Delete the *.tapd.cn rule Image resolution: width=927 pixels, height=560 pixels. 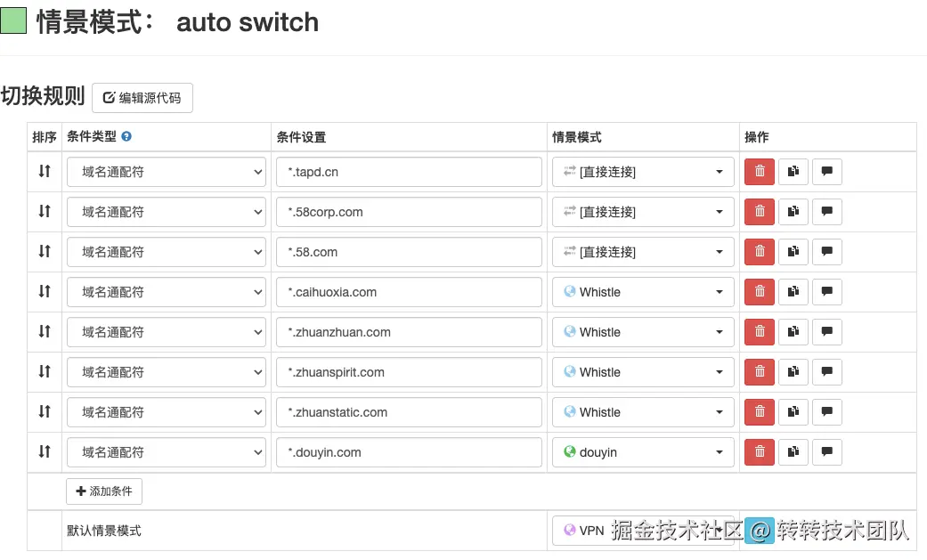coord(760,172)
